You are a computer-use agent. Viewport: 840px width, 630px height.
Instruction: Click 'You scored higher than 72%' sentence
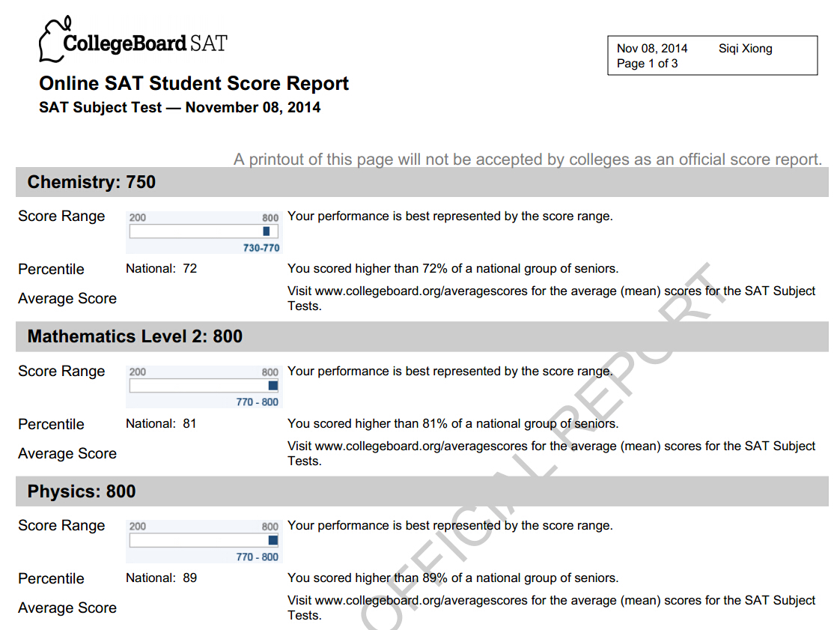(x=453, y=268)
